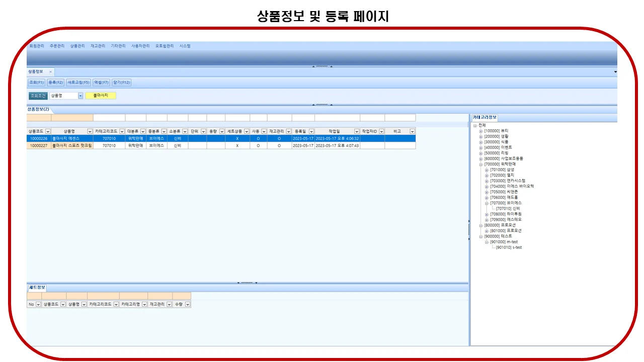Select the [704000] 이에스 바이오텍 tree item

pyautogui.click(x=512, y=186)
